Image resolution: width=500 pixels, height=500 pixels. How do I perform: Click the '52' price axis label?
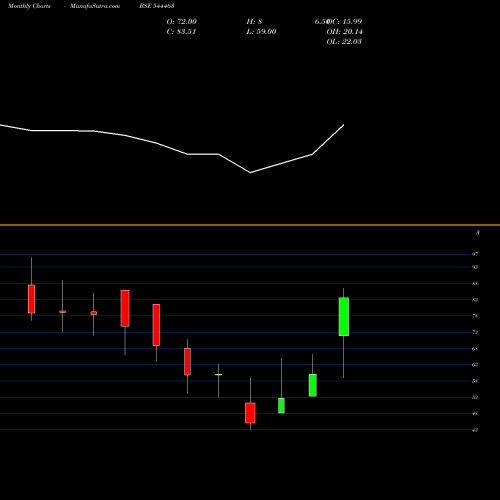[475, 397]
